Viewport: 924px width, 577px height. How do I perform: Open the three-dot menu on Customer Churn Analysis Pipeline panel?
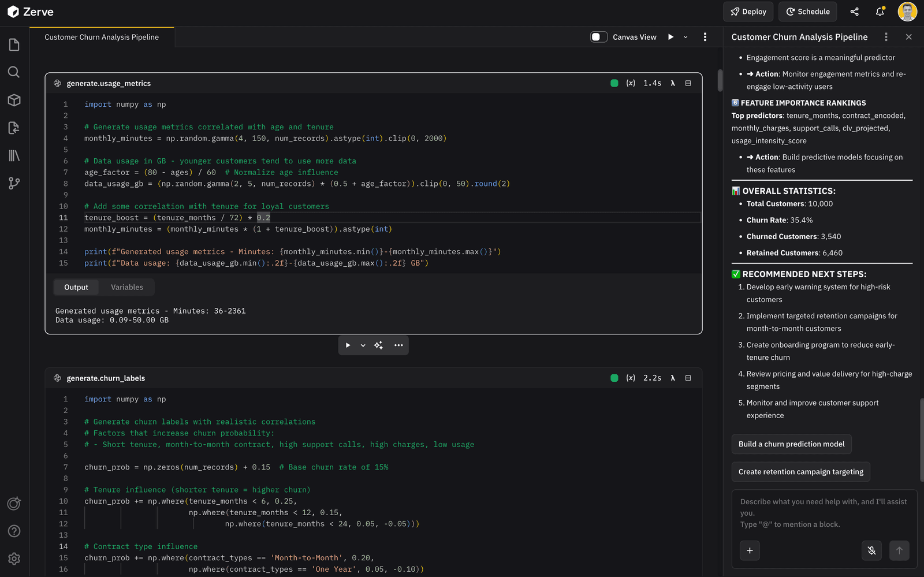coord(886,36)
